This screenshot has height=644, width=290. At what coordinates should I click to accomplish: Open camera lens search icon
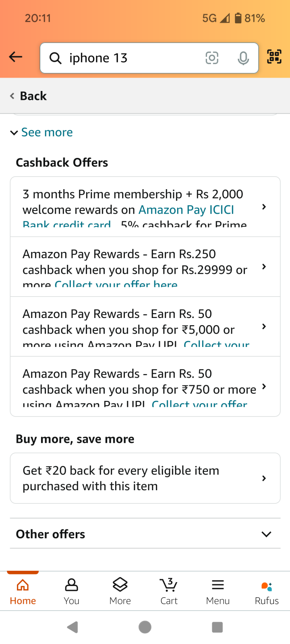pyautogui.click(x=212, y=58)
